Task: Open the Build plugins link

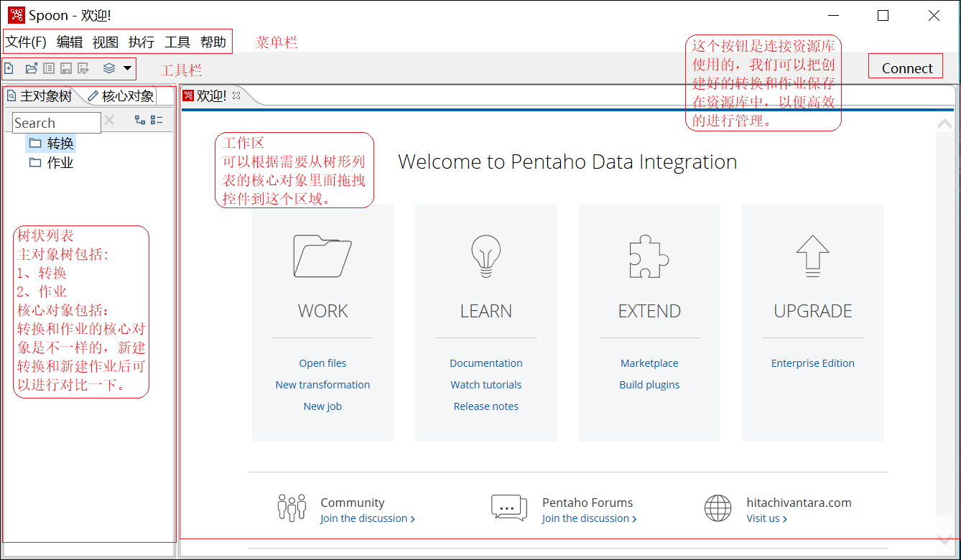Action: pos(649,385)
